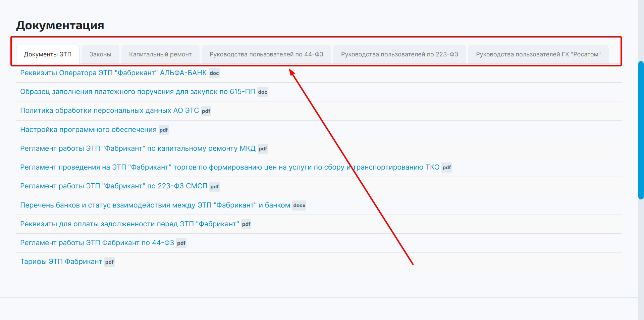Open Регламент торгов по транспортированию ТКО link

tap(230, 167)
